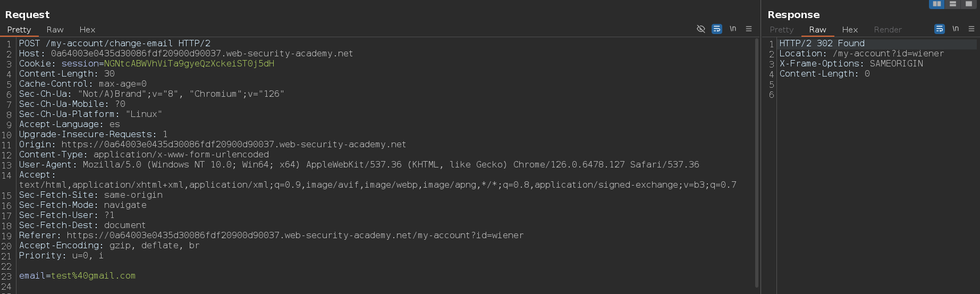Select the top-bottom split layout icon
980x294 pixels.
[953, 4]
